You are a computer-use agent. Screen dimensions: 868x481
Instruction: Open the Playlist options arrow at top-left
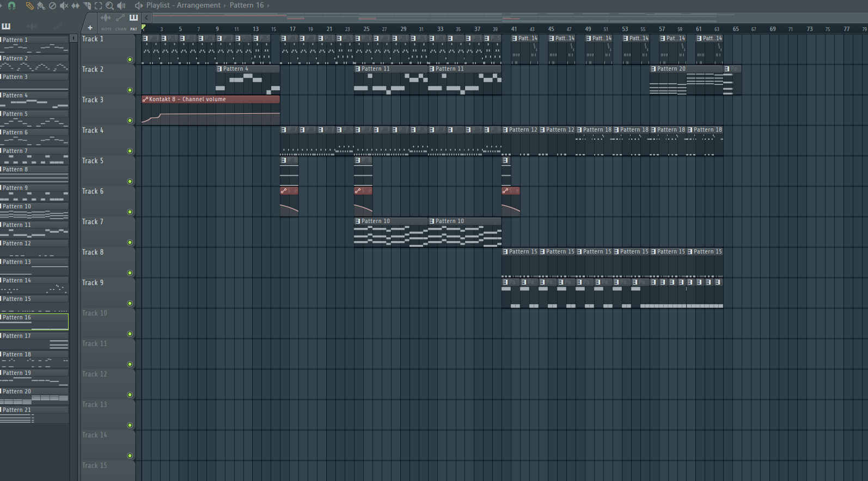(2, 5)
